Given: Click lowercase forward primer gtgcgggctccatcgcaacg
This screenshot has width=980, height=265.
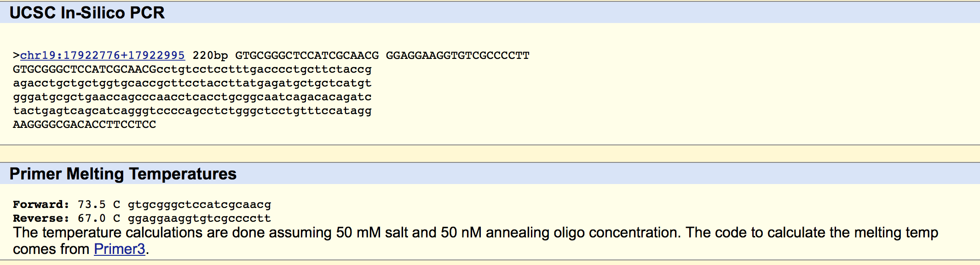Looking at the screenshot, I should tap(199, 205).
